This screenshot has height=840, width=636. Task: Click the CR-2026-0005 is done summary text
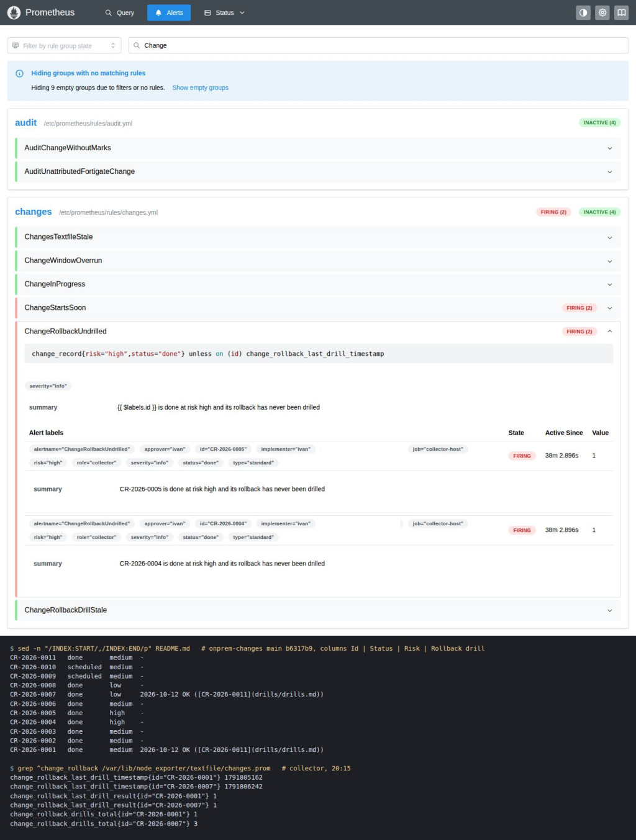pos(222,489)
